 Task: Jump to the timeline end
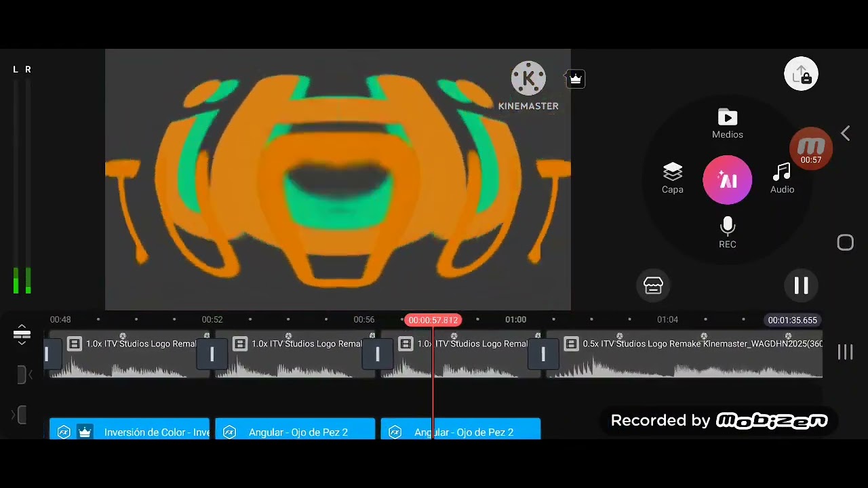click(x=20, y=415)
